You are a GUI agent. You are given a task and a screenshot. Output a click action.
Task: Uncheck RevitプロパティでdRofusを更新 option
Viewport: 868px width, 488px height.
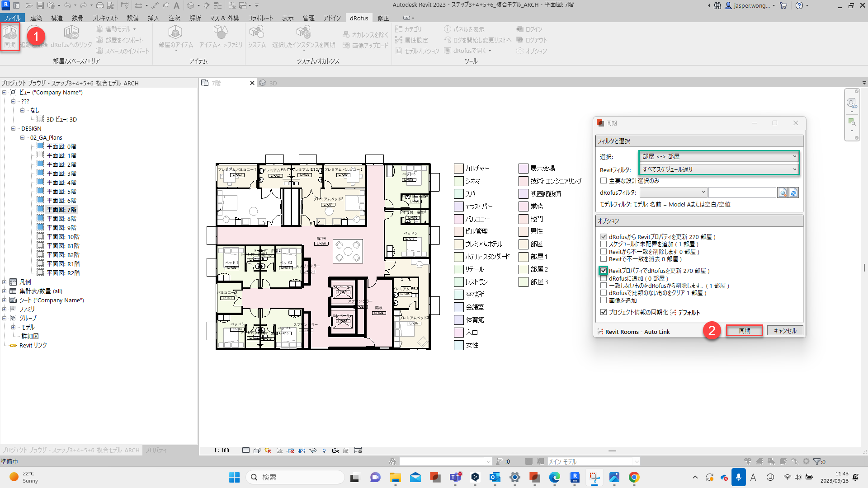coord(604,271)
